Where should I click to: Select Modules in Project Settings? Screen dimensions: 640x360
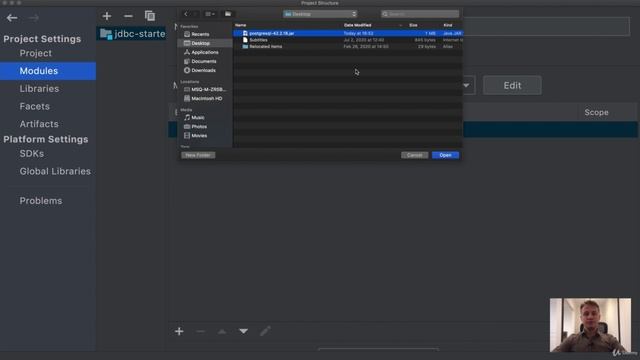click(x=48, y=71)
